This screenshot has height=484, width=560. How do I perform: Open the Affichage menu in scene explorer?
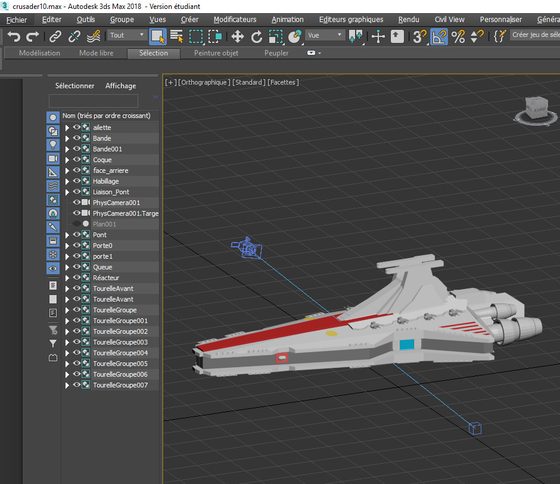[x=120, y=86]
